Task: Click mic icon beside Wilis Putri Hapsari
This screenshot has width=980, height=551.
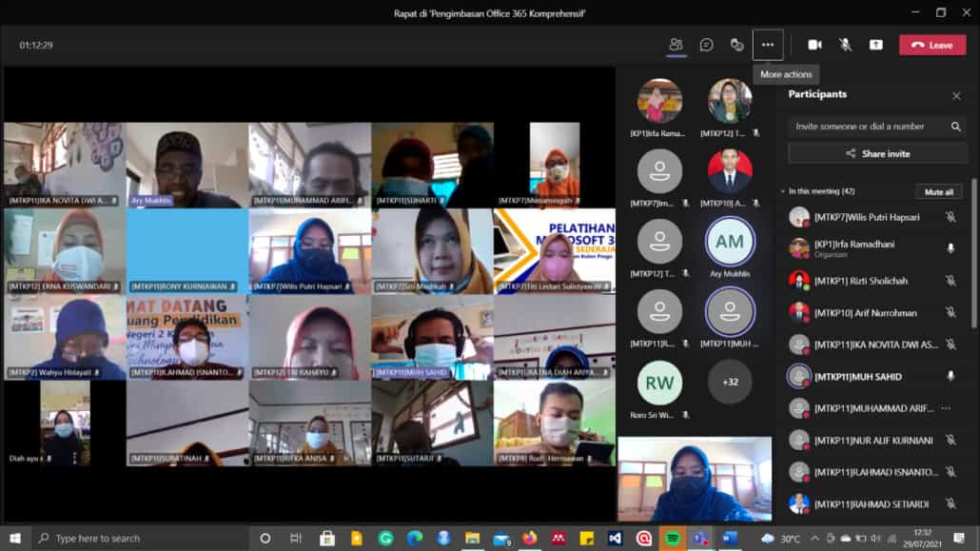Action: tap(951, 217)
